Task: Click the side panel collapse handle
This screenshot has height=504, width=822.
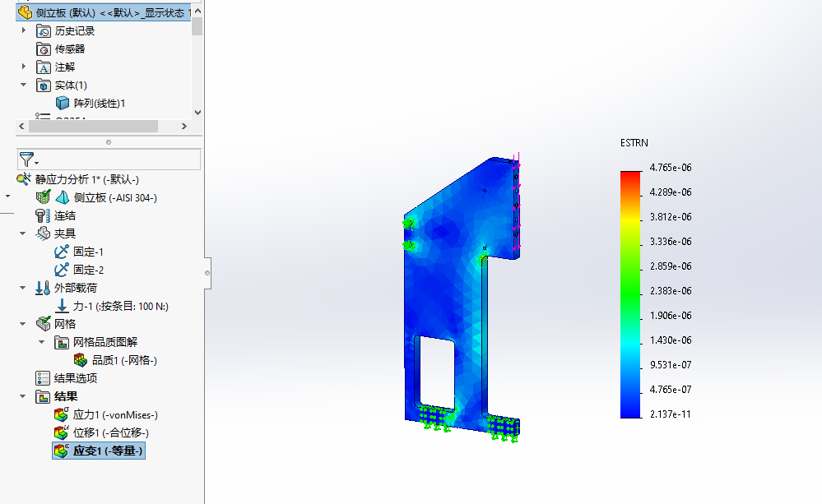Action: coord(207,273)
